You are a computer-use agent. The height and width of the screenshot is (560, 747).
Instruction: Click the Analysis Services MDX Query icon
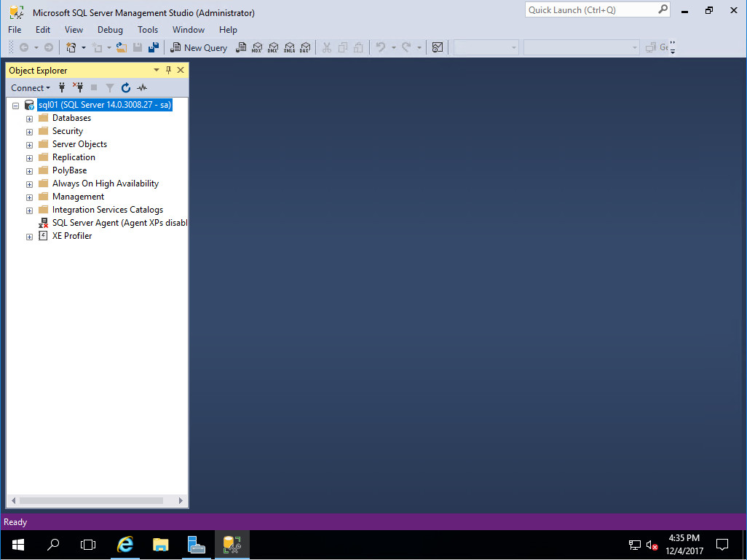point(256,47)
